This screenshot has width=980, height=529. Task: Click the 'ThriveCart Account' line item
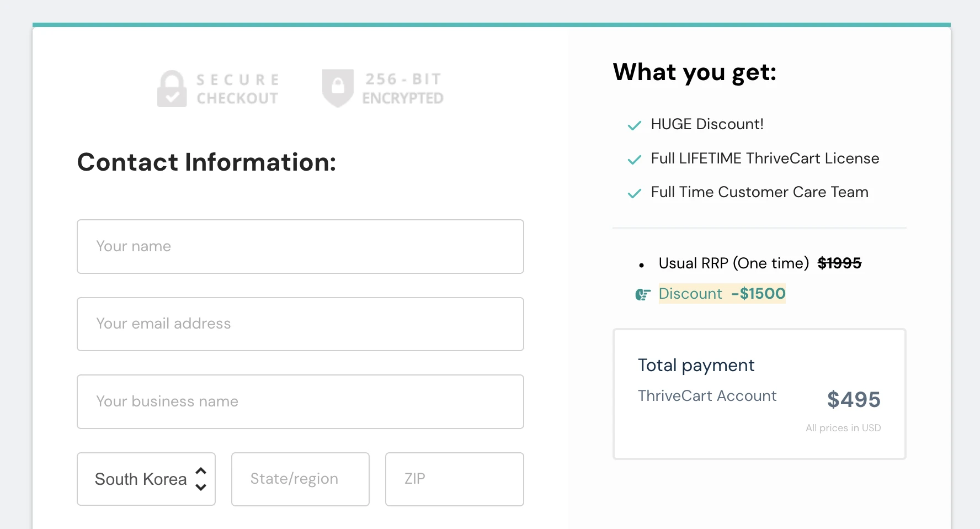[x=707, y=396]
